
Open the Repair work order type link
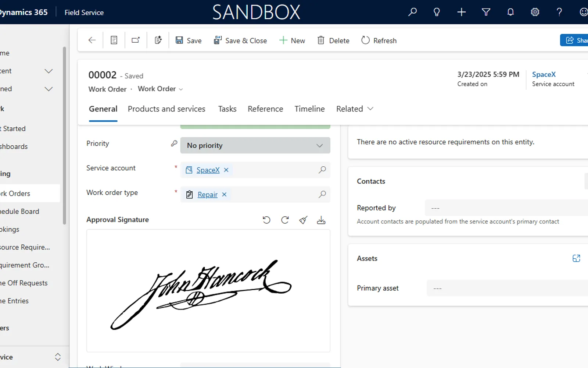(x=207, y=194)
